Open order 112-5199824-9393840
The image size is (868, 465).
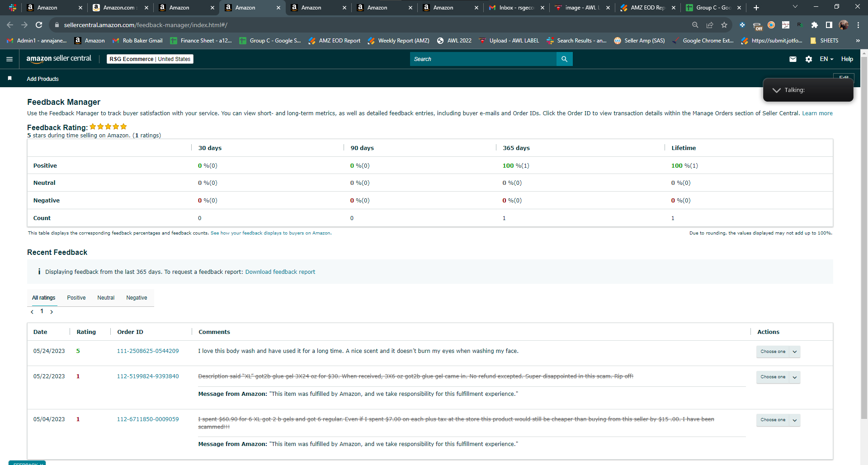(148, 376)
